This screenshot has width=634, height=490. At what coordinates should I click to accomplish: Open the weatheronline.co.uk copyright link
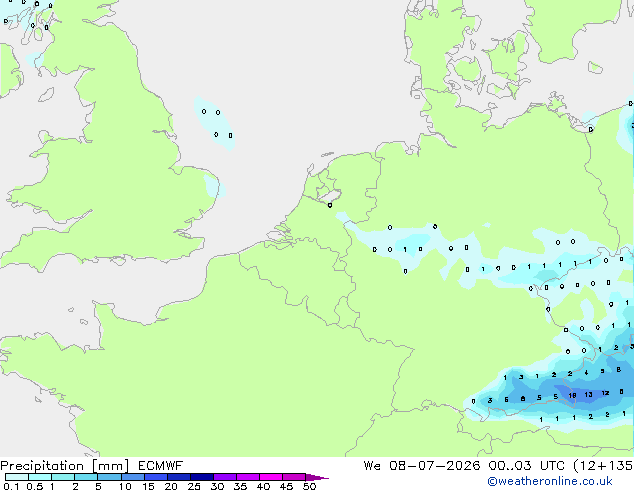(x=549, y=481)
